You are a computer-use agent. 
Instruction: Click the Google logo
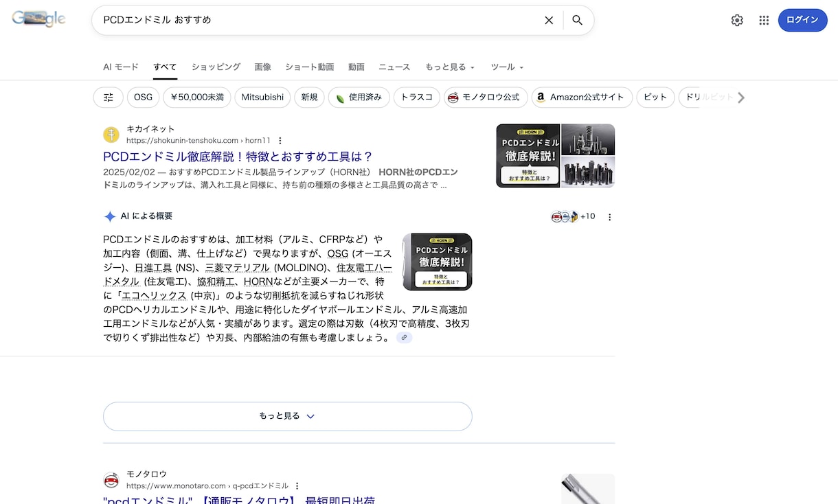[x=38, y=19]
